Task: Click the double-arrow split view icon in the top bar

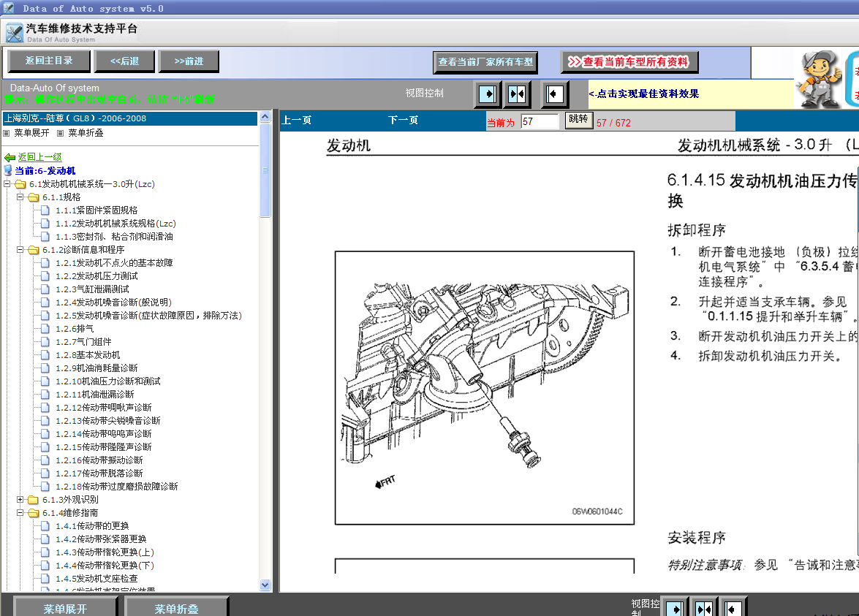Action: (x=517, y=94)
